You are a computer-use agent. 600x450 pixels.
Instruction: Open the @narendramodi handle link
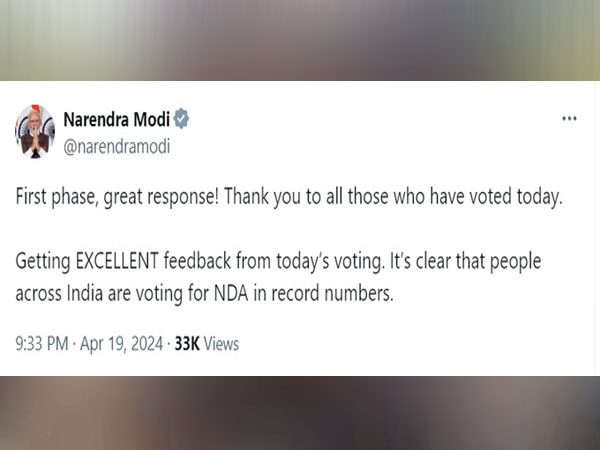(116, 147)
